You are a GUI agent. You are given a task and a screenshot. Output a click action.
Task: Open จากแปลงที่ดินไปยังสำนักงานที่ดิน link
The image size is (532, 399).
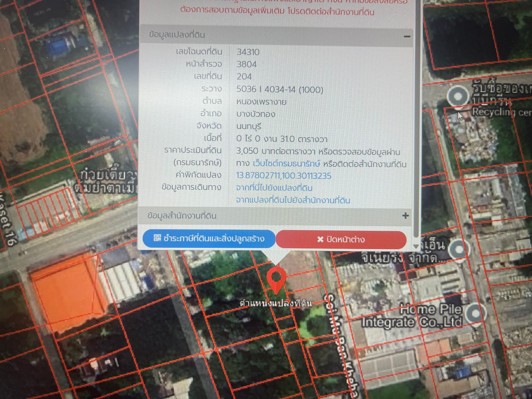pos(293,200)
